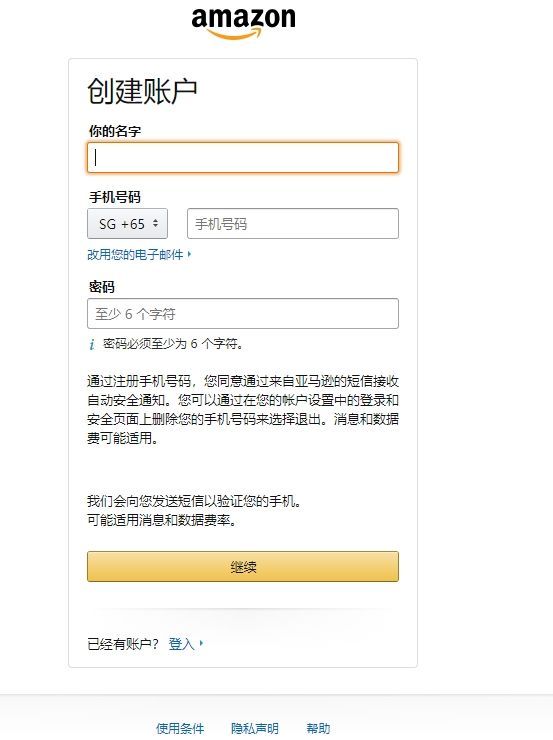This screenshot has width=553, height=740.
Task: Click the 已经有账户? text
Action: (x=123, y=644)
